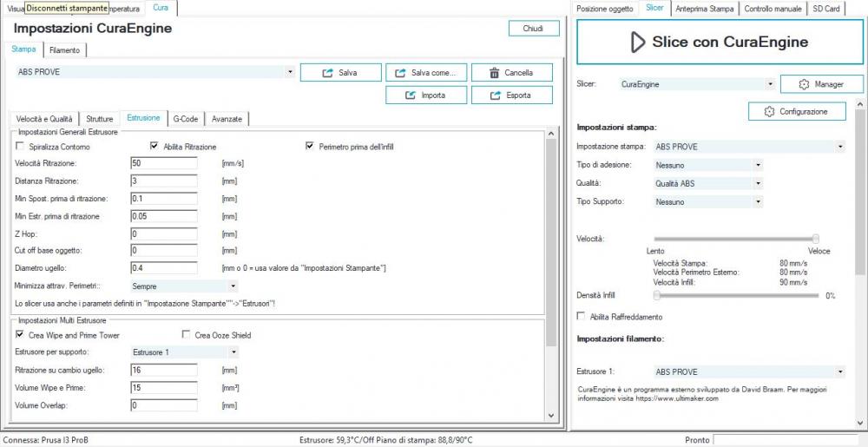Open the Tipo di adesione dropdown
This screenshot has width=868, height=447.
coord(758,165)
